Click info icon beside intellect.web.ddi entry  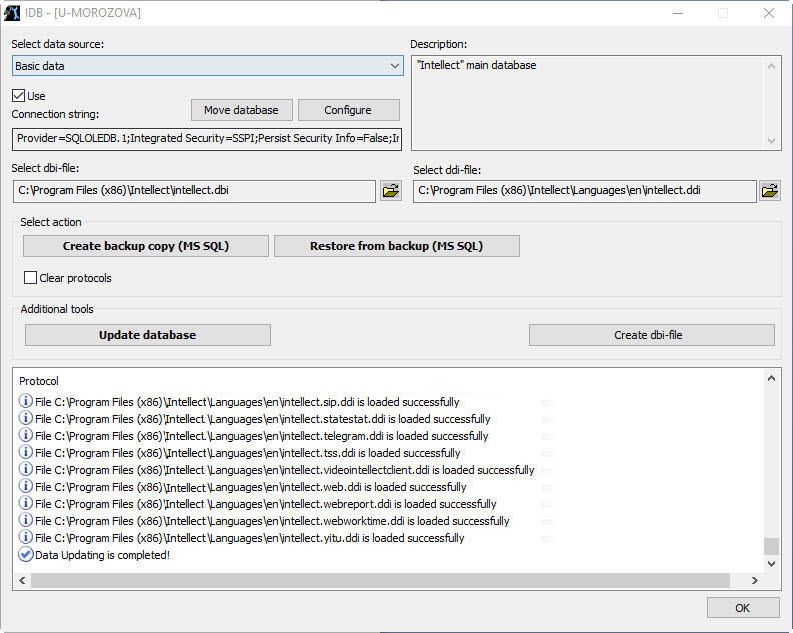[25, 486]
